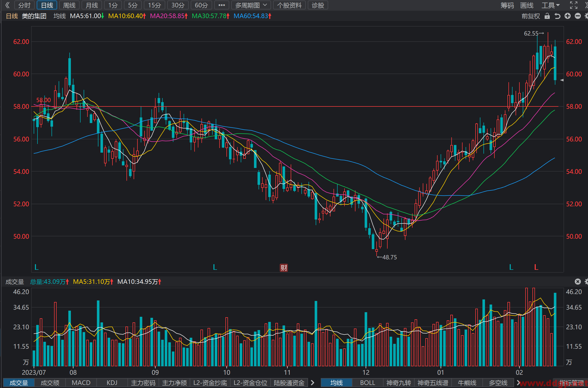Click the MA5:61.00 legend label

[x=87, y=16]
